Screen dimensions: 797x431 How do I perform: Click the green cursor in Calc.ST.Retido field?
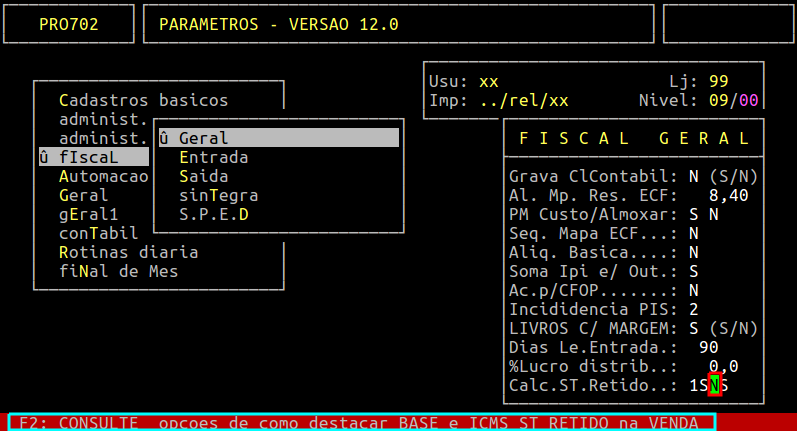[x=713, y=385]
